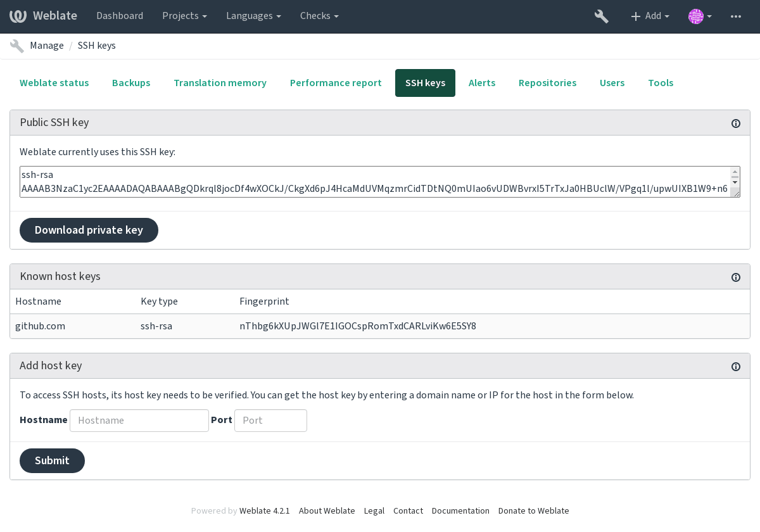This screenshot has height=532, width=760.
Task: Click the Download private key button
Action: [89, 230]
